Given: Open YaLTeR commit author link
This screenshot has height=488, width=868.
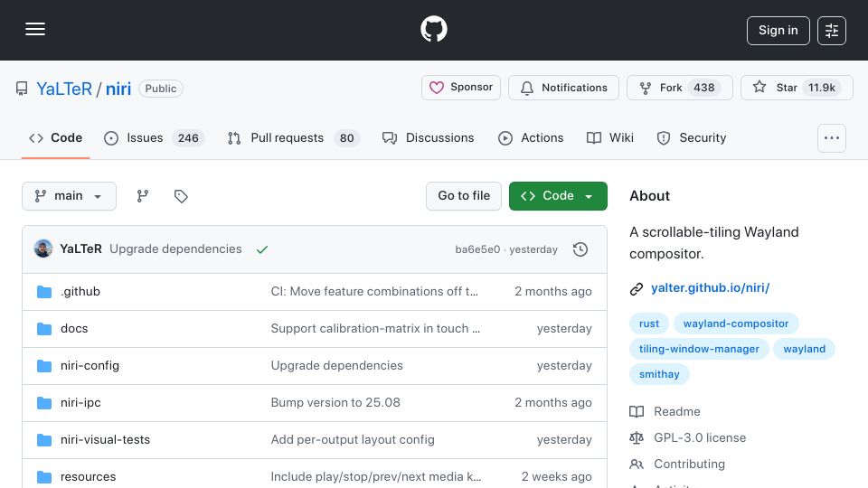Looking at the screenshot, I should pos(80,249).
